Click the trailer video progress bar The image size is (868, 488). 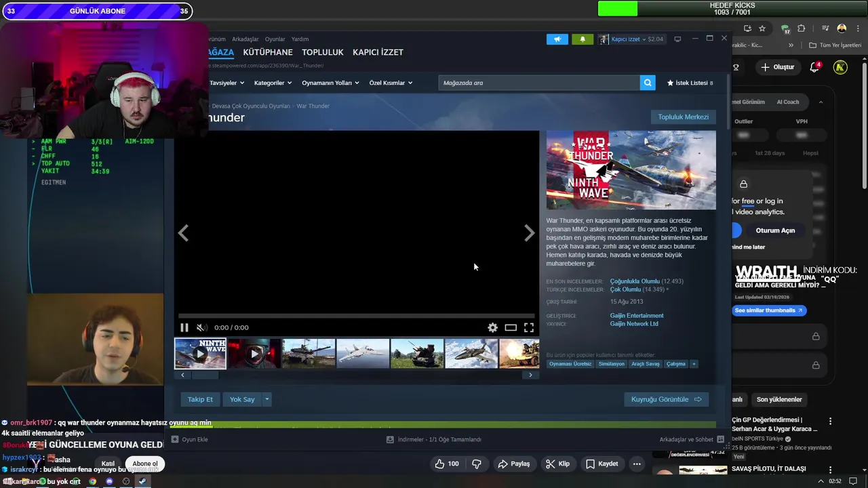click(x=356, y=316)
